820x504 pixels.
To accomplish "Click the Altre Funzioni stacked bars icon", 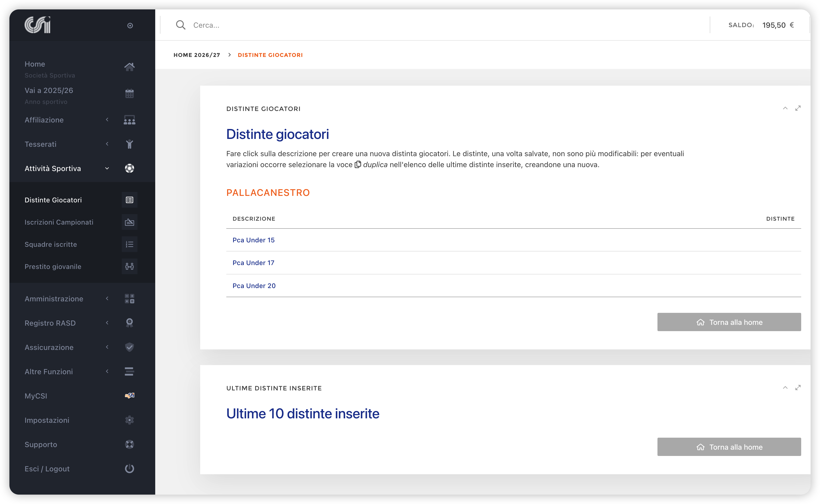I will click(x=129, y=371).
